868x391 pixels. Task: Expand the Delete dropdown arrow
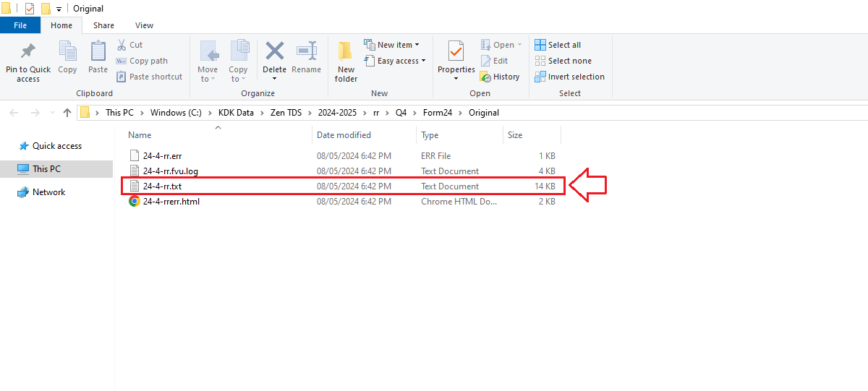(x=275, y=78)
